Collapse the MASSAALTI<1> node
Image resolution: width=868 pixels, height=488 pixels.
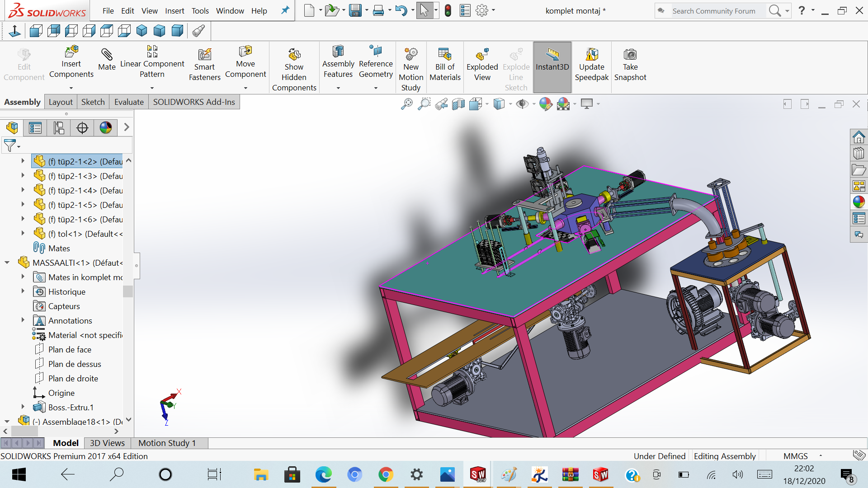(x=7, y=263)
